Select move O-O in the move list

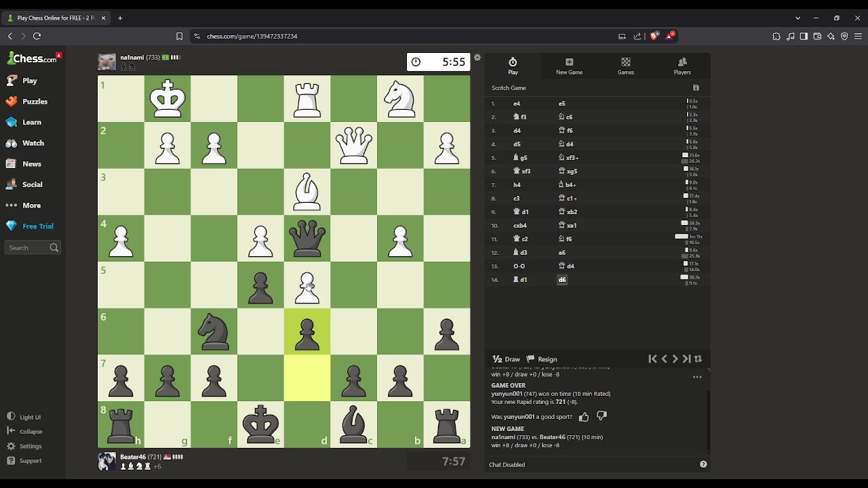point(519,266)
